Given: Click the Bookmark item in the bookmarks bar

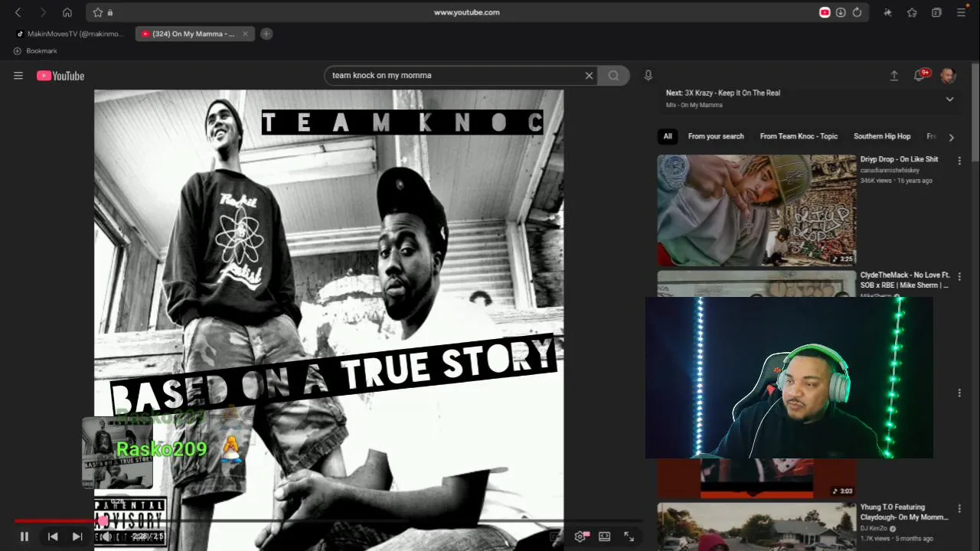Looking at the screenshot, I should 35,51.
